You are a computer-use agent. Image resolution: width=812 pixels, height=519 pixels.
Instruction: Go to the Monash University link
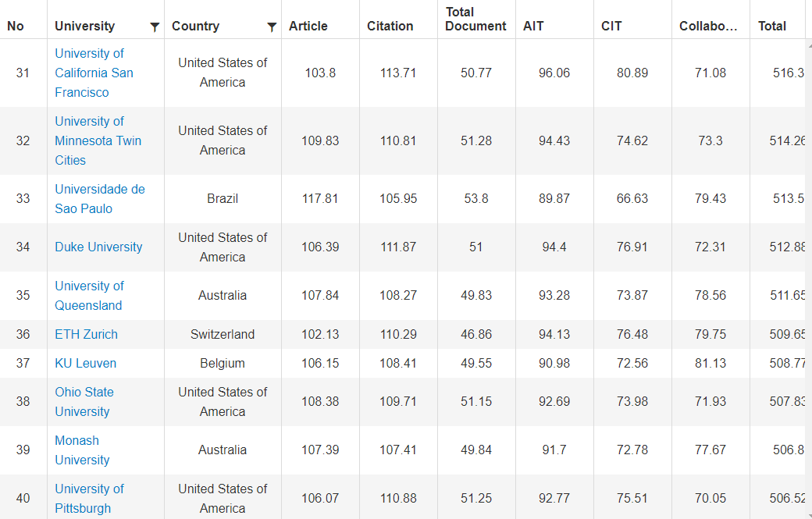[82, 450]
